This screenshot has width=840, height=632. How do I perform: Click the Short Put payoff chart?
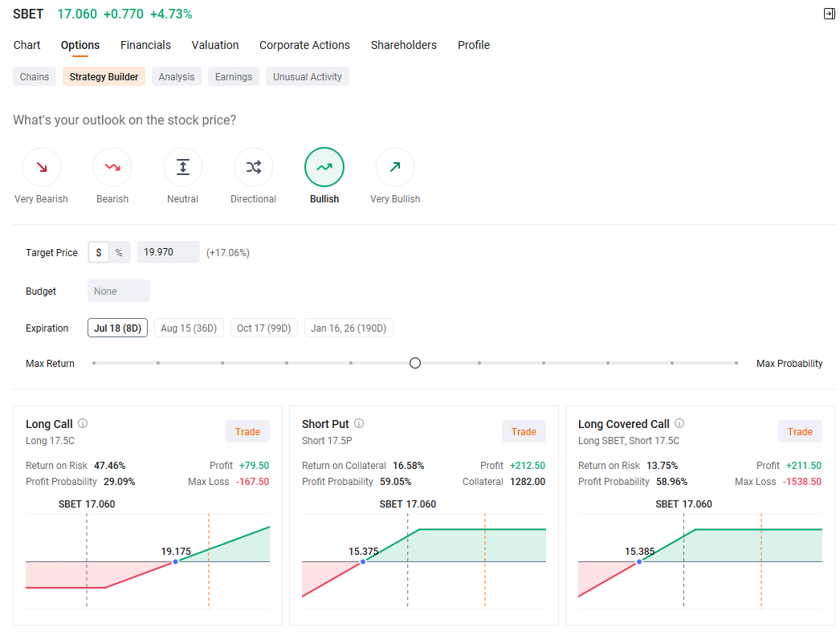coord(424,561)
